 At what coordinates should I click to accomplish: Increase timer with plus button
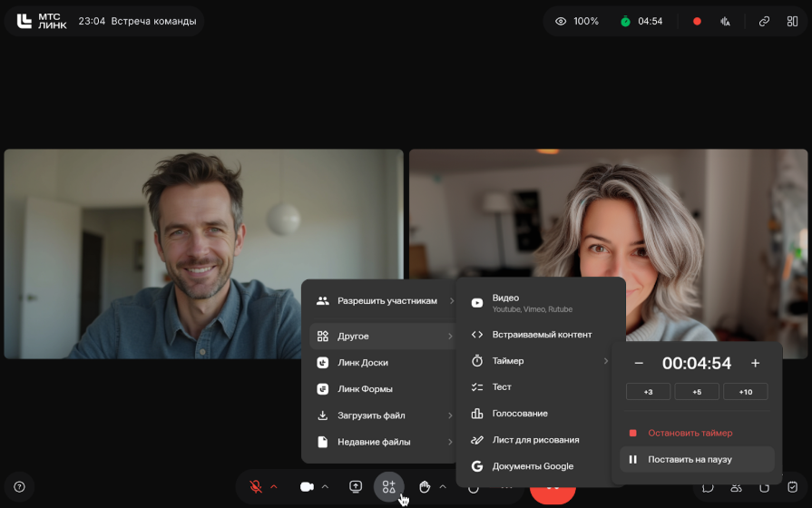point(755,364)
